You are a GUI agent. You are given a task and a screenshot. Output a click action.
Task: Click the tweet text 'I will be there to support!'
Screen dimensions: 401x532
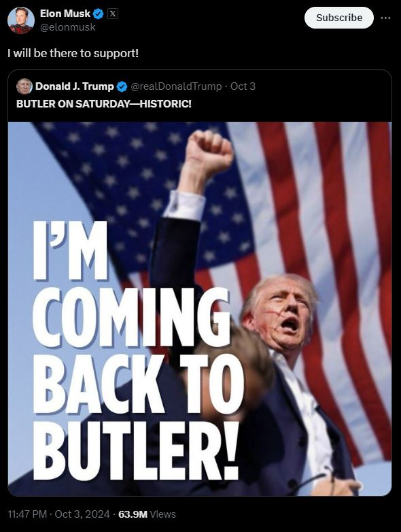(x=73, y=53)
